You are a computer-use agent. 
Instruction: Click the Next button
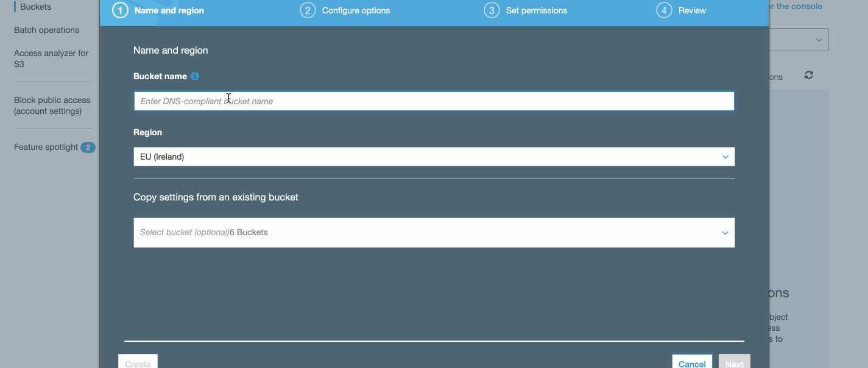[734, 363]
